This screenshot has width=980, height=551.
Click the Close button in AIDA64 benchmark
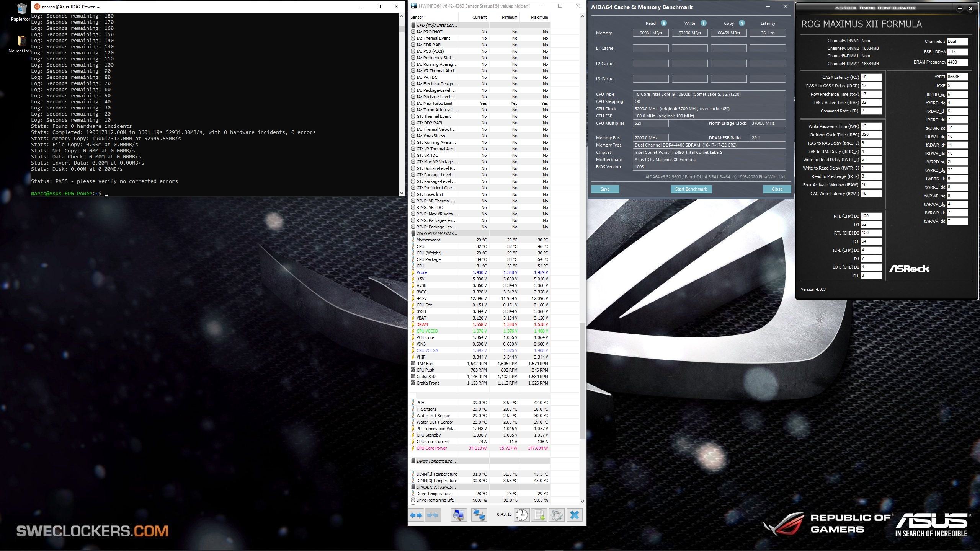tap(777, 189)
